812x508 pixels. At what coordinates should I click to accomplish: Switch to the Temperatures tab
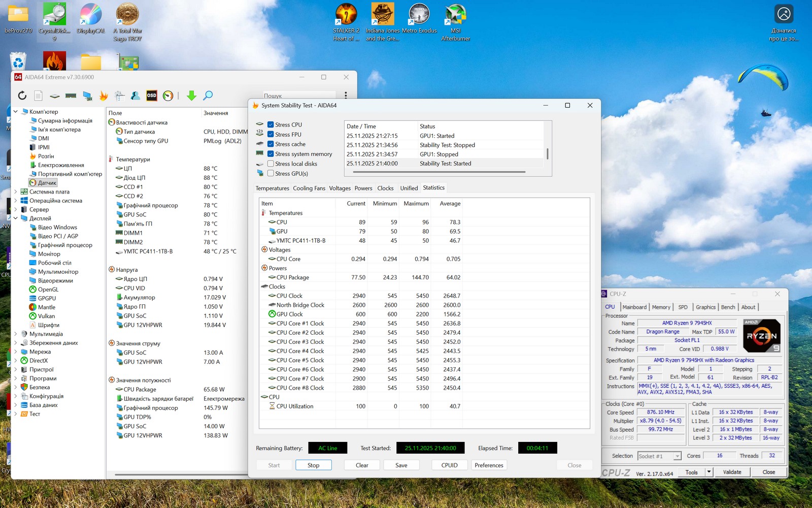272,188
